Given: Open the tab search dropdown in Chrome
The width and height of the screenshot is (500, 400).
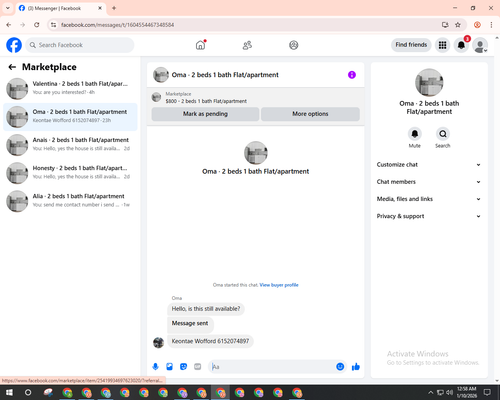Looking at the screenshot, I should (x=8, y=8).
